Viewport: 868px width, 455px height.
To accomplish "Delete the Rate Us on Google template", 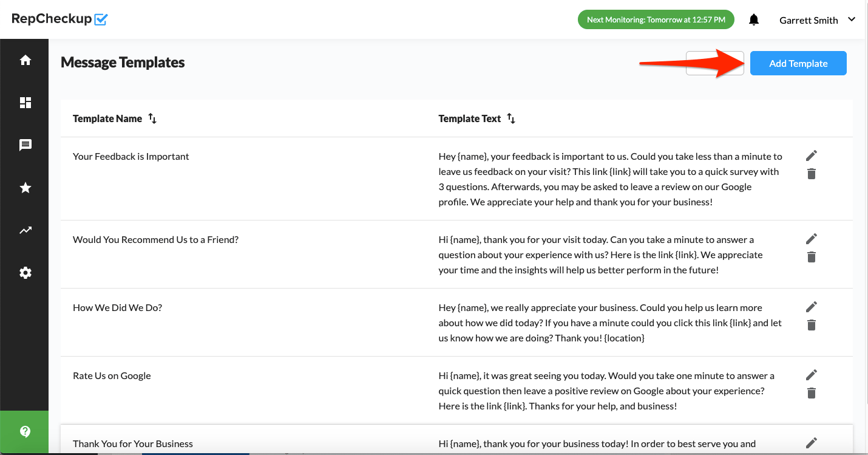I will pos(812,393).
